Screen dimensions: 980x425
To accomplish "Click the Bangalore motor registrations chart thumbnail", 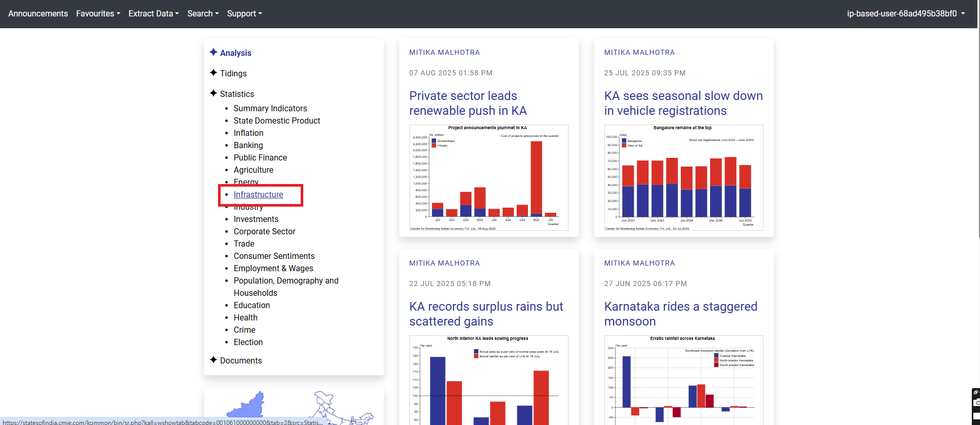I will [x=683, y=178].
